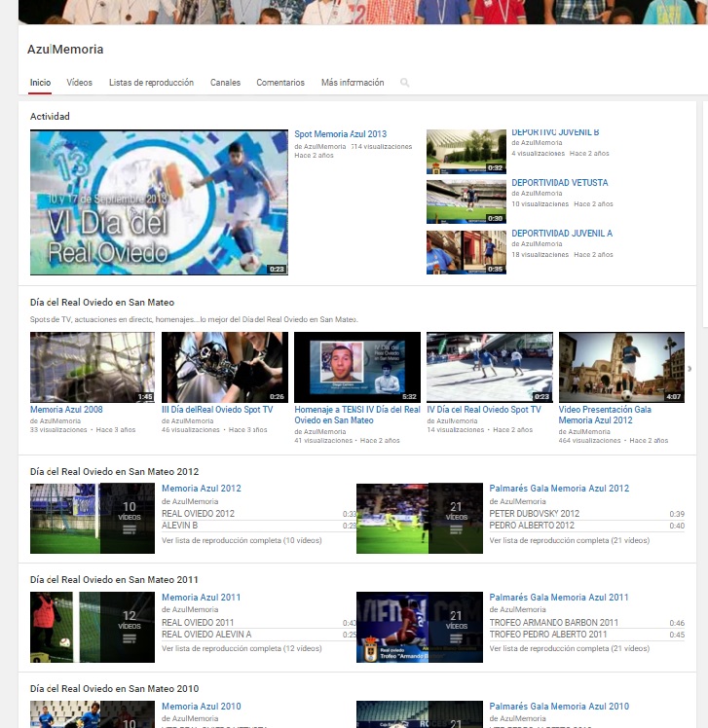The image size is (708, 728).
Task: Open the Memoria Azul 2012 playlist link
Action: pyautogui.click(x=202, y=489)
